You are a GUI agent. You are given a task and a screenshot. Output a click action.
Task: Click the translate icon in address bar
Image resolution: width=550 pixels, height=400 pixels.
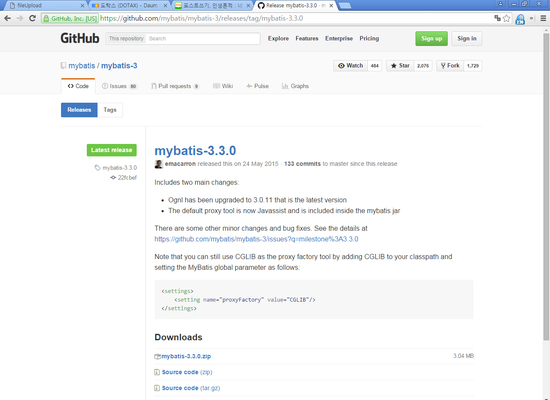(x=497, y=18)
